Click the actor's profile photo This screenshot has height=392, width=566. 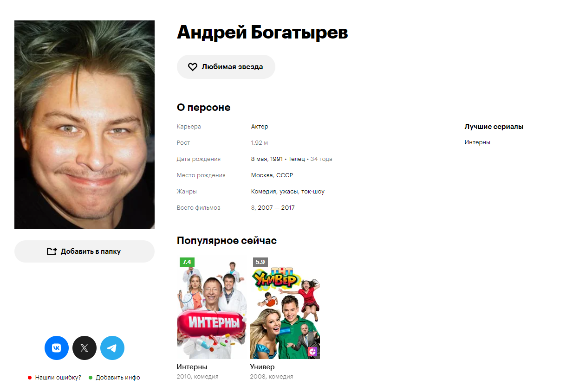85,125
